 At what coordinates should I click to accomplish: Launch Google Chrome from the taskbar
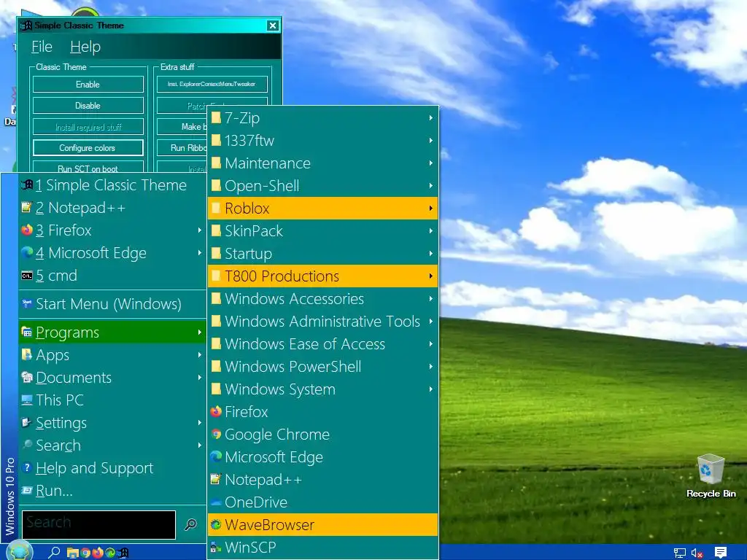(86, 553)
